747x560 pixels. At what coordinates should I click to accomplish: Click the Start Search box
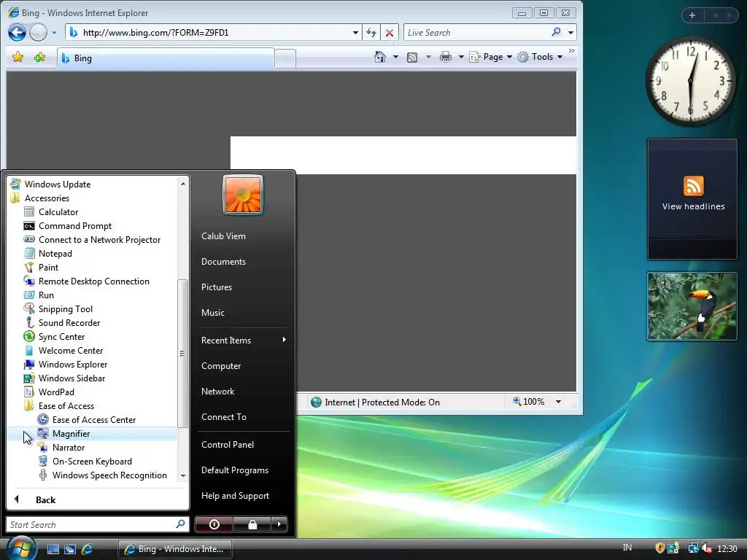tap(97, 524)
